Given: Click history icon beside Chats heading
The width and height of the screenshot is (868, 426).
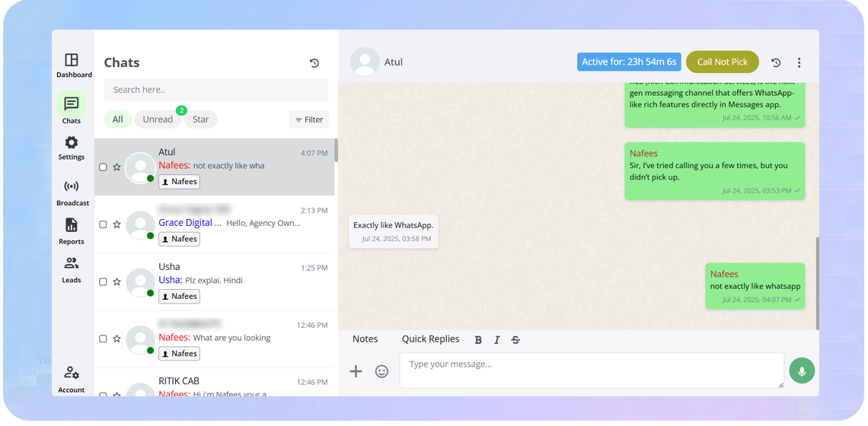Looking at the screenshot, I should pyautogui.click(x=314, y=63).
